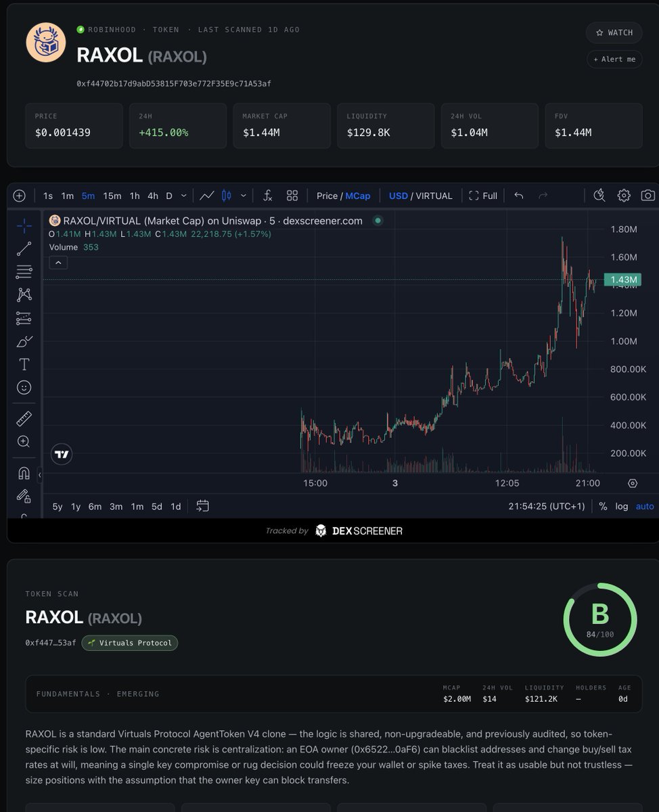The image size is (659, 812).
Task: Click the 1.43M price label on axis
Action: [x=623, y=279]
